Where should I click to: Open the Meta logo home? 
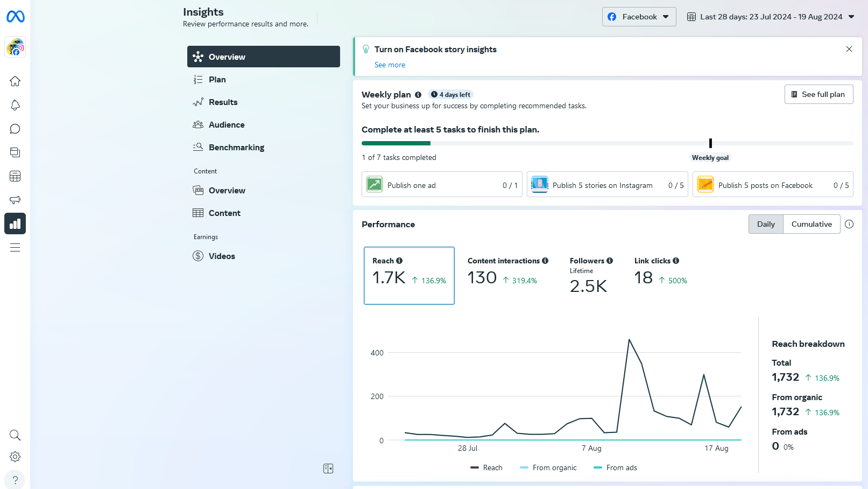pos(15,17)
